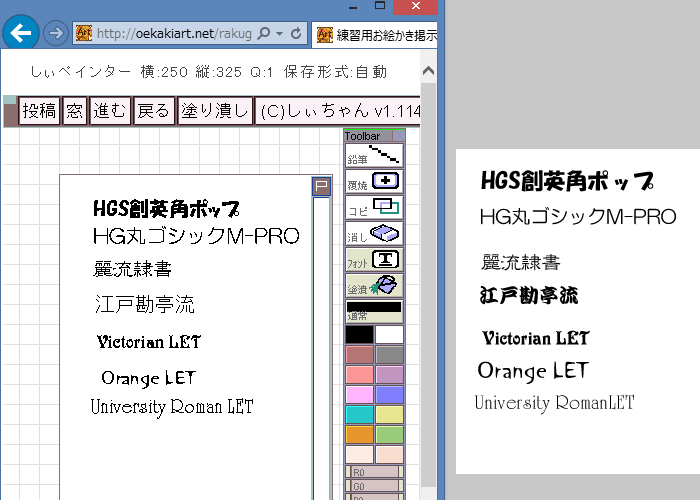
Task: Click the (C)しぃちゃん v1.114 button
Action: (338, 111)
